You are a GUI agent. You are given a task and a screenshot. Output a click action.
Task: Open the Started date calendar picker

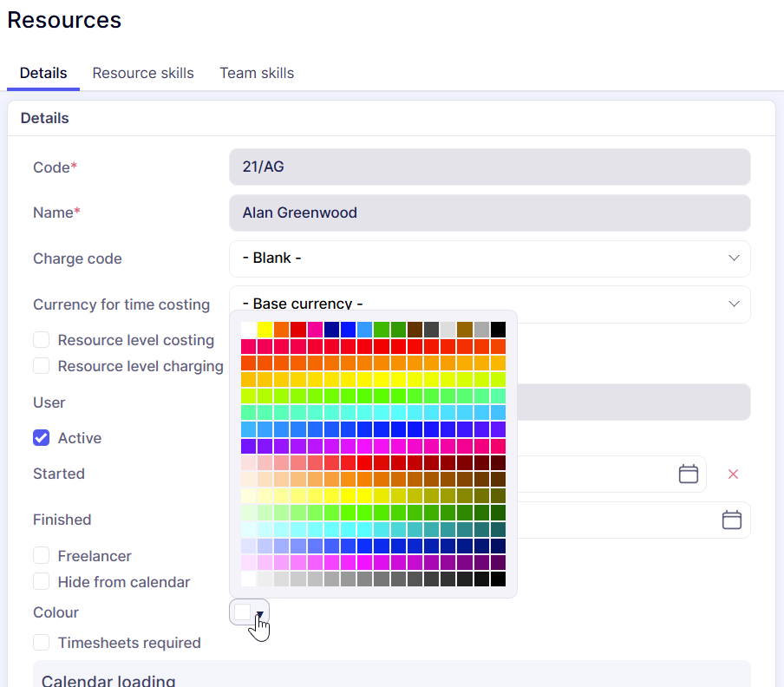point(688,474)
